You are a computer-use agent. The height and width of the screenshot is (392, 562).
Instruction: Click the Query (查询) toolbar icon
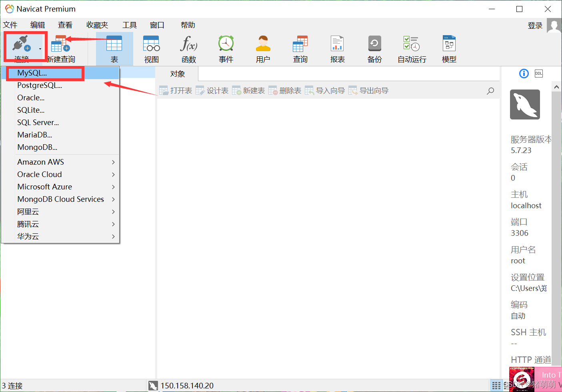[300, 44]
